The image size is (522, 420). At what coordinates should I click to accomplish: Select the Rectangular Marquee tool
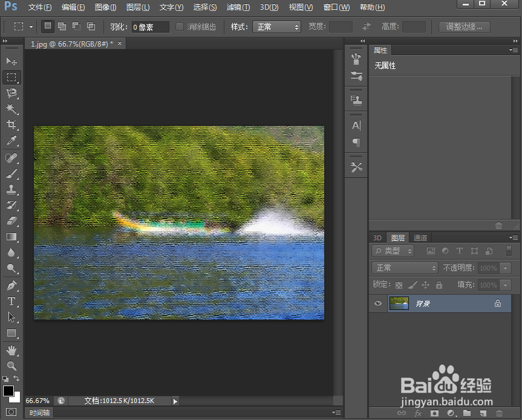(11, 77)
